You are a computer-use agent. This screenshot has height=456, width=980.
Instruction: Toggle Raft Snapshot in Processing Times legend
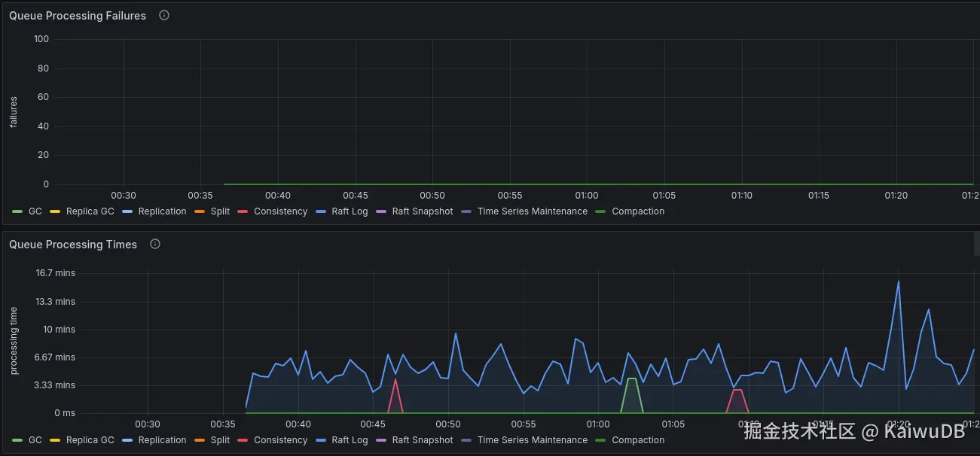pos(415,440)
